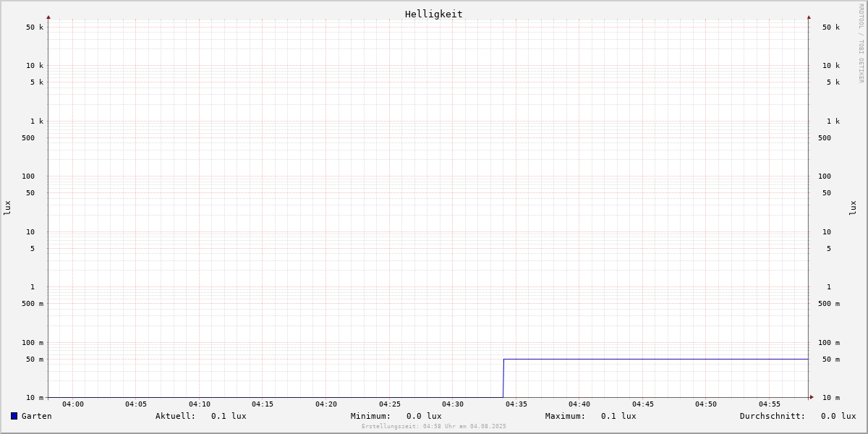Select the 'Aktuell:' label in the legend

[x=176, y=416]
